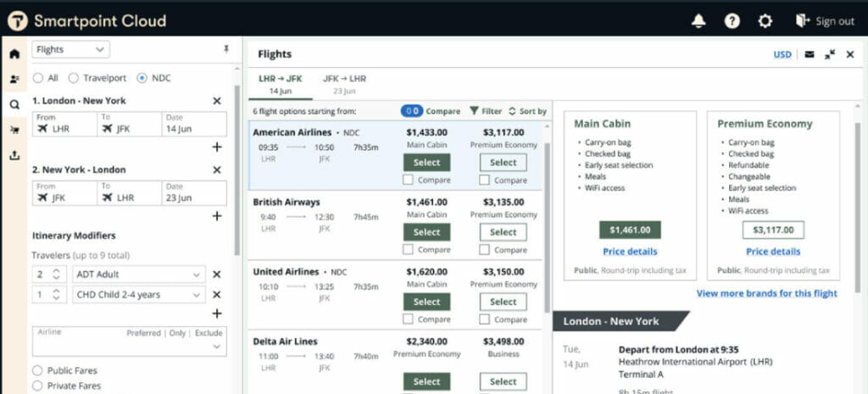
Task: Open the shopping cart sidebar icon
Action: (14, 130)
